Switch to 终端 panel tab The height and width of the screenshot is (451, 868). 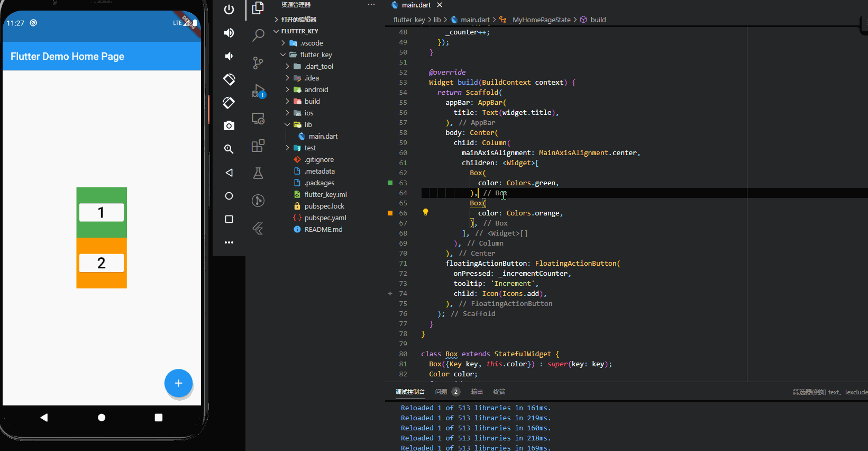click(499, 392)
